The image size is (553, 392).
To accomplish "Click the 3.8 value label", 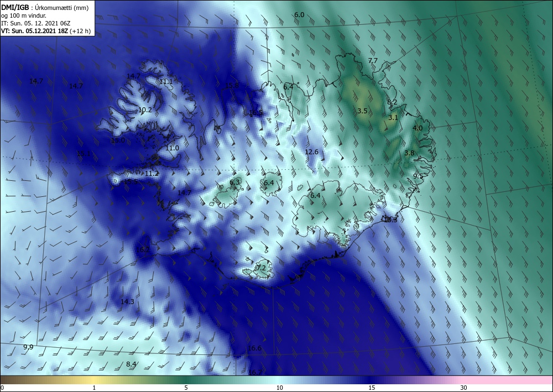I will [409, 153].
